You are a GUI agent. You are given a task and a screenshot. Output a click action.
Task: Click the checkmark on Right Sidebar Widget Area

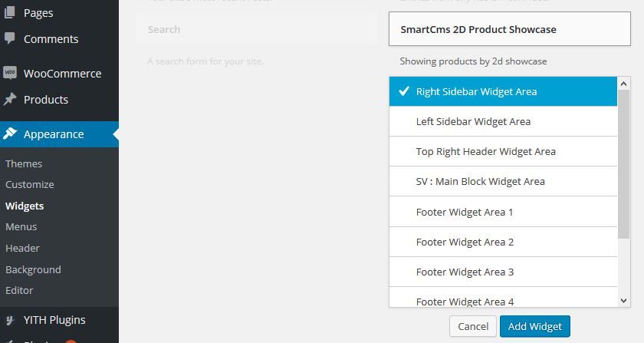pyautogui.click(x=403, y=91)
